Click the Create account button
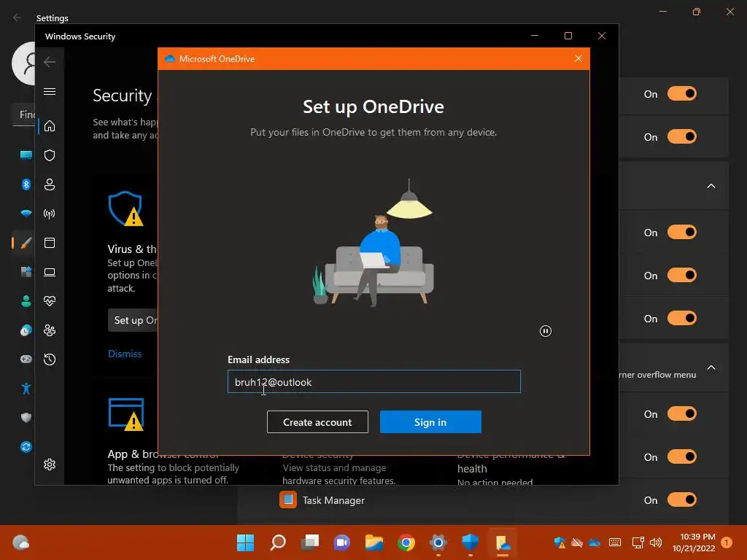 [317, 422]
